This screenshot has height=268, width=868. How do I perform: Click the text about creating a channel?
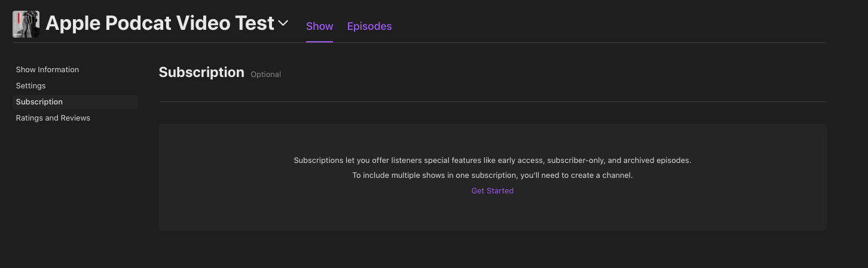493,175
